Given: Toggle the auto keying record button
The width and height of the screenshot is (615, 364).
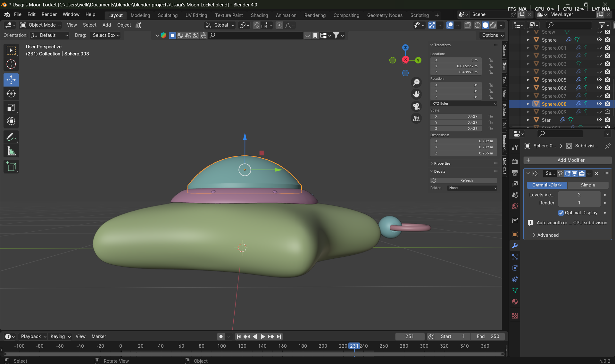Looking at the screenshot, I should pos(221,336).
